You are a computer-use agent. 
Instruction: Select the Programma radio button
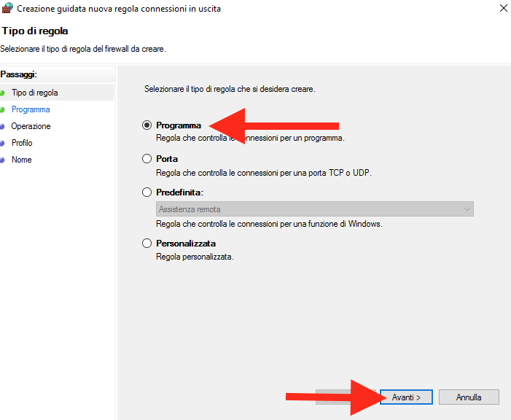point(147,125)
